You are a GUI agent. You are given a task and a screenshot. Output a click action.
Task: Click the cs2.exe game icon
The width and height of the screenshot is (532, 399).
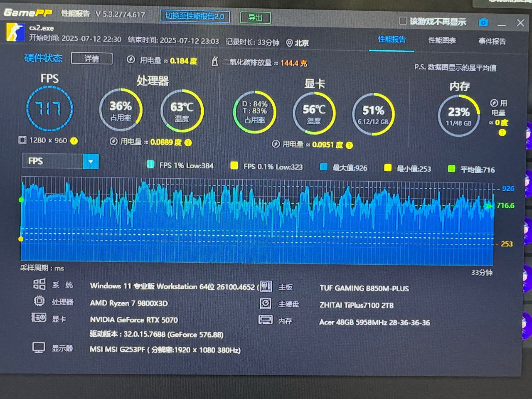[x=15, y=33]
